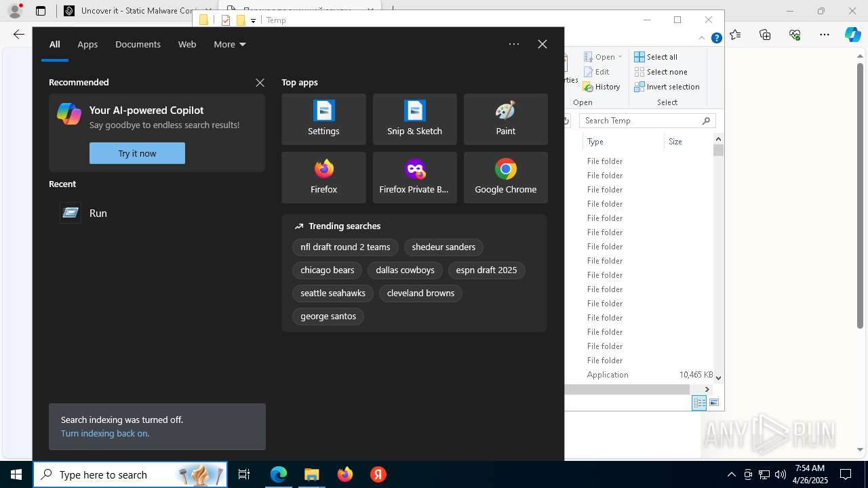The height and width of the screenshot is (488, 868).
Task: Open Copilot sidebar in Edge
Action: [853, 35]
